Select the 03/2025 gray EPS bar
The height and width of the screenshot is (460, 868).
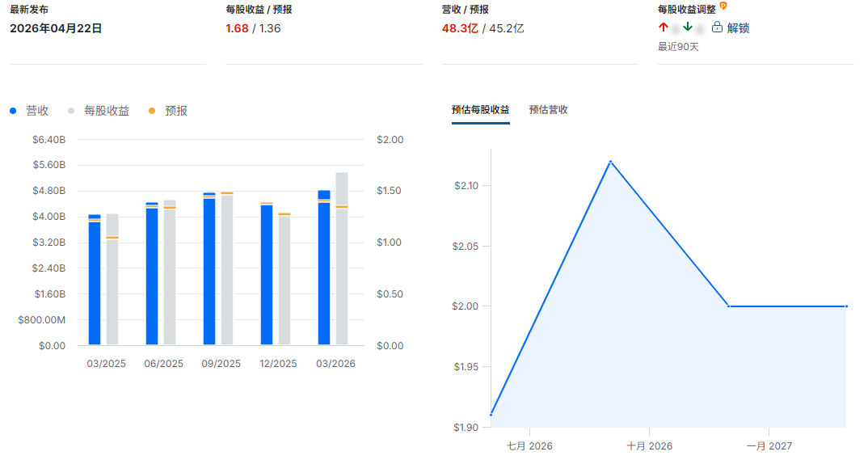(x=112, y=279)
